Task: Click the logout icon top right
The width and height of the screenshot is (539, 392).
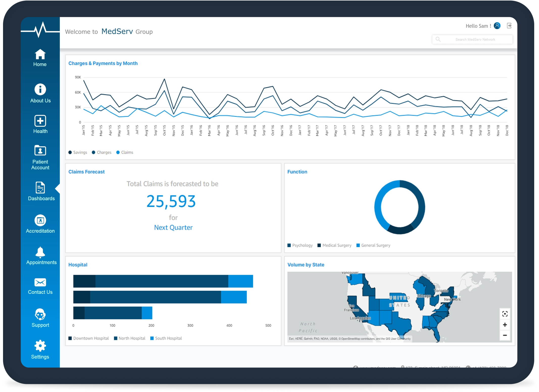Action: [509, 26]
